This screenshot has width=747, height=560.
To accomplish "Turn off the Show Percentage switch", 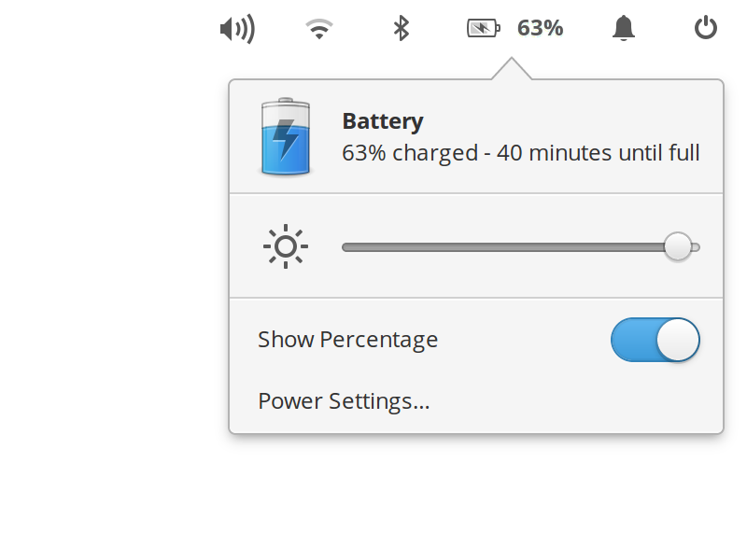I will pyautogui.click(x=655, y=340).
